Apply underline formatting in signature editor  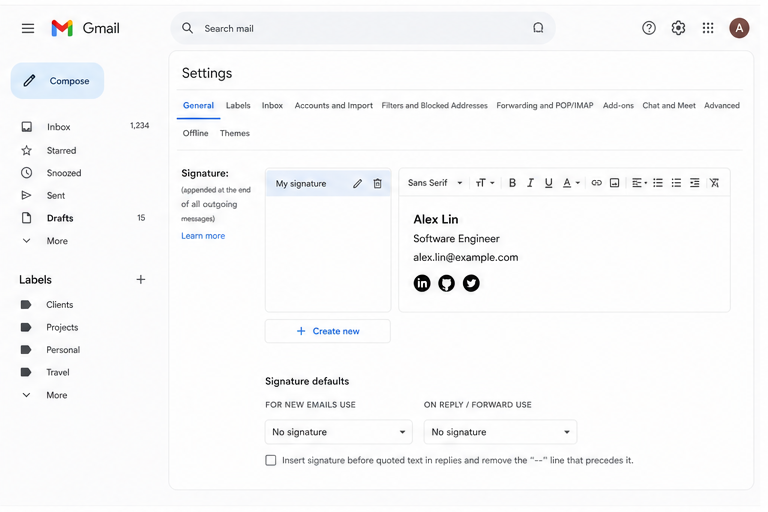tap(549, 183)
